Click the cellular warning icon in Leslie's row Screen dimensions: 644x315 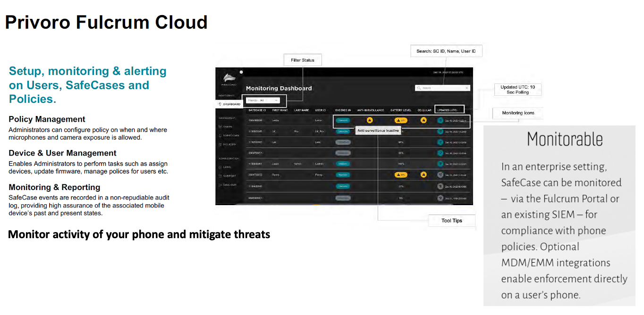(x=424, y=120)
